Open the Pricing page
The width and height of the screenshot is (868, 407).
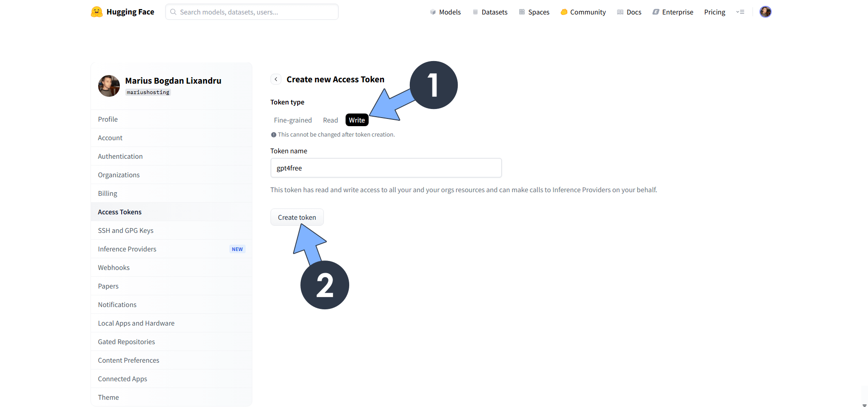coord(714,12)
